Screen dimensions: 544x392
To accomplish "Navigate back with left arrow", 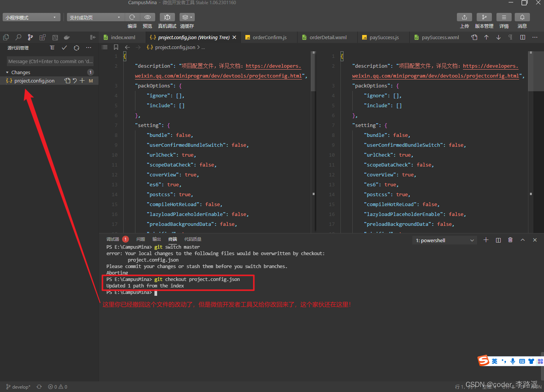I will [127, 47].
